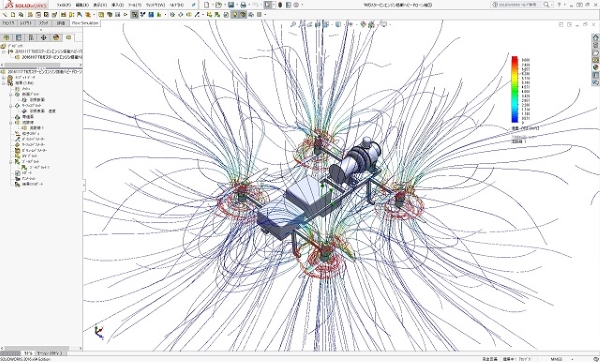This screenshot has height=362, width=600.
Task: Open the first menu after SOLIDWORKS logo
Action: (x=64, y=5)
